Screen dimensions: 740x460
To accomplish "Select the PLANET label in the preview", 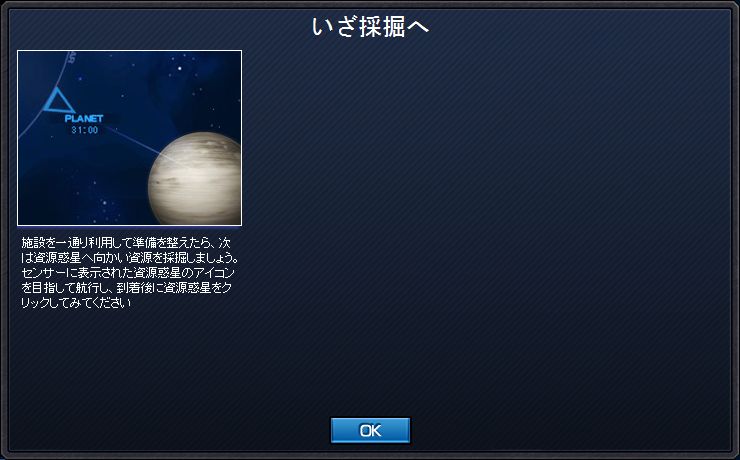I will tap(84, 118).
